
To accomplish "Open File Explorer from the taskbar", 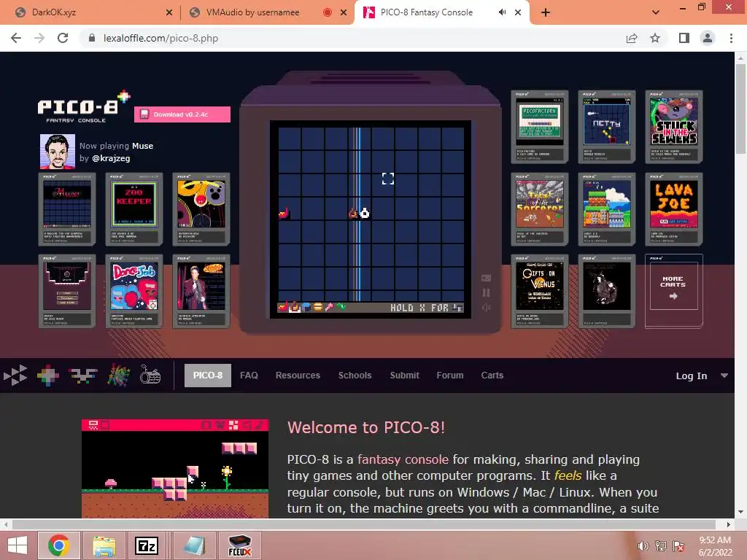I will 104,545.
